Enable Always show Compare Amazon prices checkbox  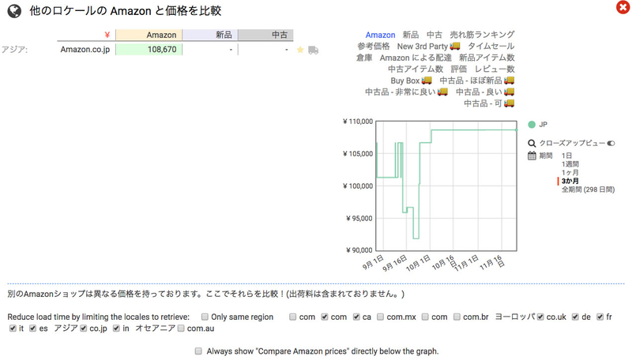pos(198,351)
